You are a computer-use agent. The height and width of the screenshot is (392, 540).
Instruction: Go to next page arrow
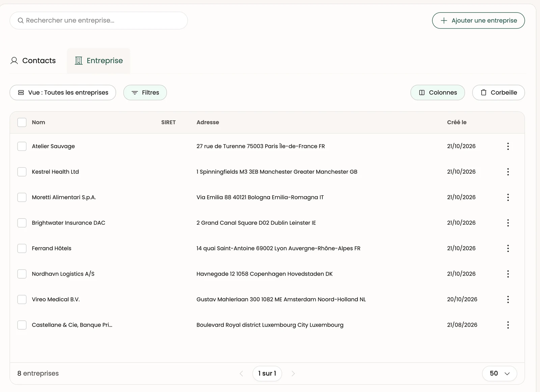click(293, 373)
